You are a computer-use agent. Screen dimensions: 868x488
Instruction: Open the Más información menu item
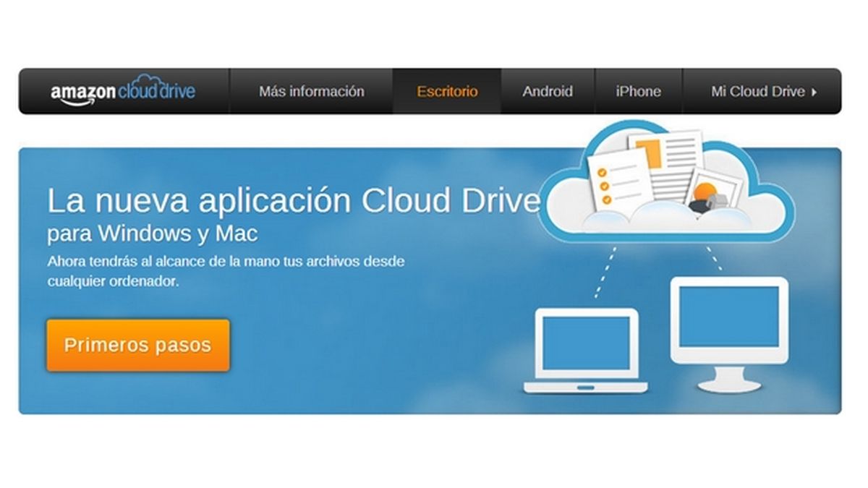coord(312,91)
